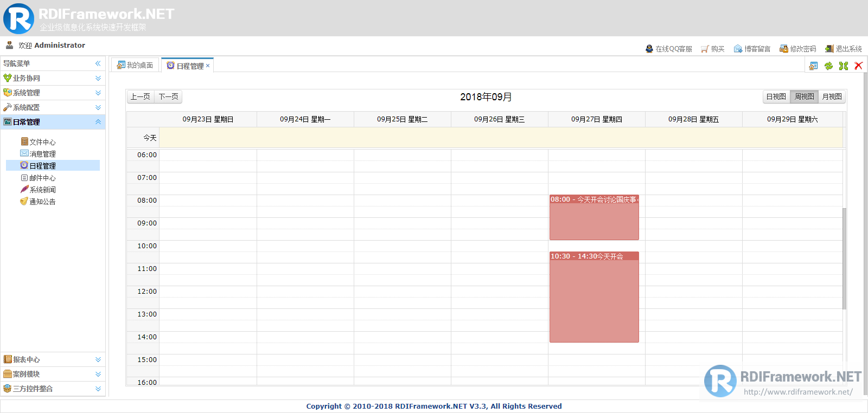Click the 购买 shopping cart link
The image size is (868, 413).
(712, 49)
